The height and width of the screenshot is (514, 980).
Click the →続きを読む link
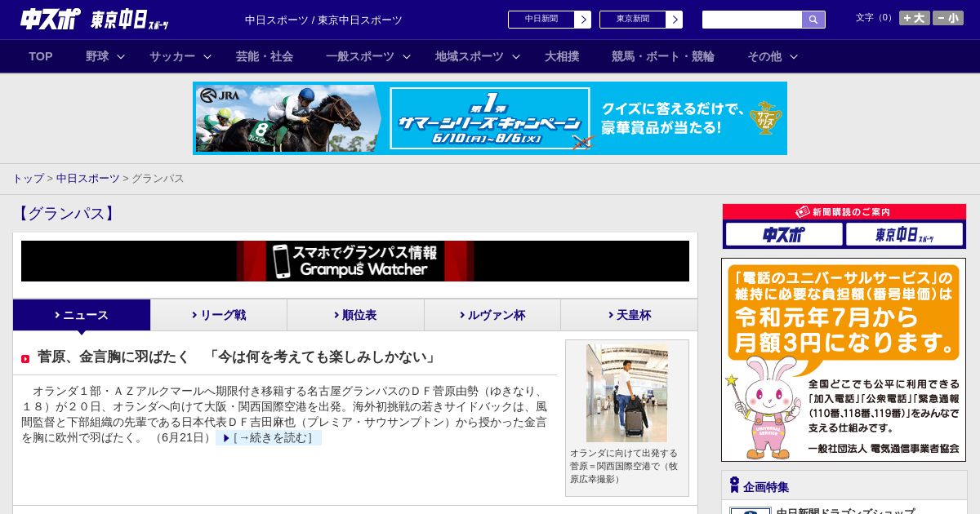[269, 438]
